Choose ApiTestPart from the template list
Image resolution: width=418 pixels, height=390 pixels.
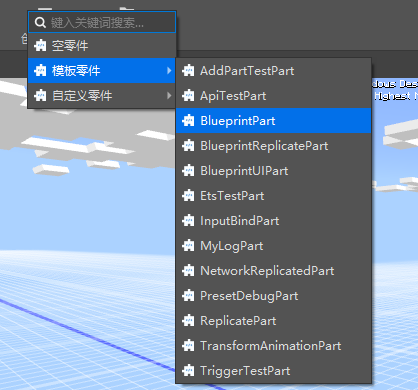pos(273,96)
